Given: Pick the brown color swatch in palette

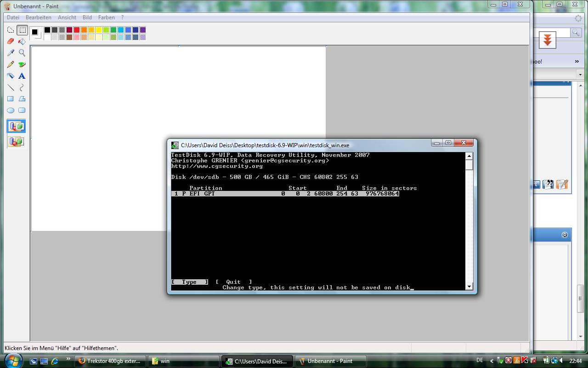Looking at the screenshot, I should 69,37.
